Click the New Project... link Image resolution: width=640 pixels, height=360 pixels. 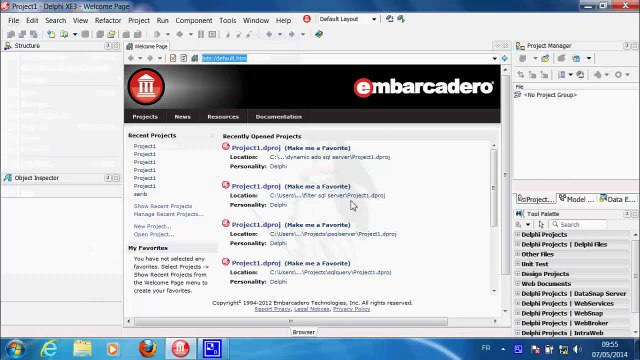pyautogui.click(x=152, y=226)
